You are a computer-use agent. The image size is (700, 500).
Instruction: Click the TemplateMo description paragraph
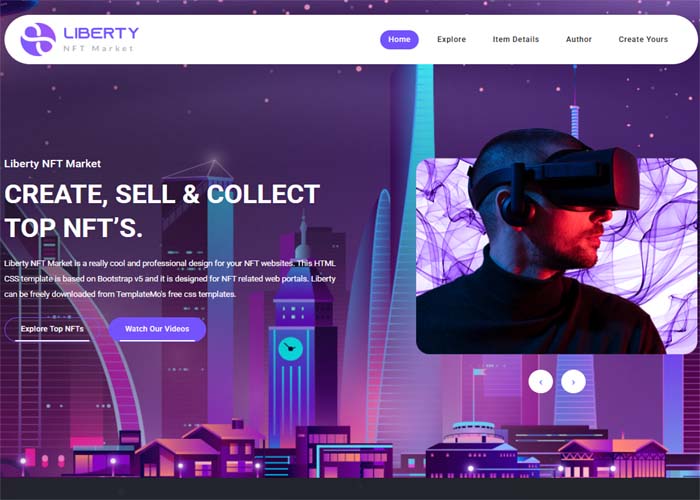[x=170, y=279]
